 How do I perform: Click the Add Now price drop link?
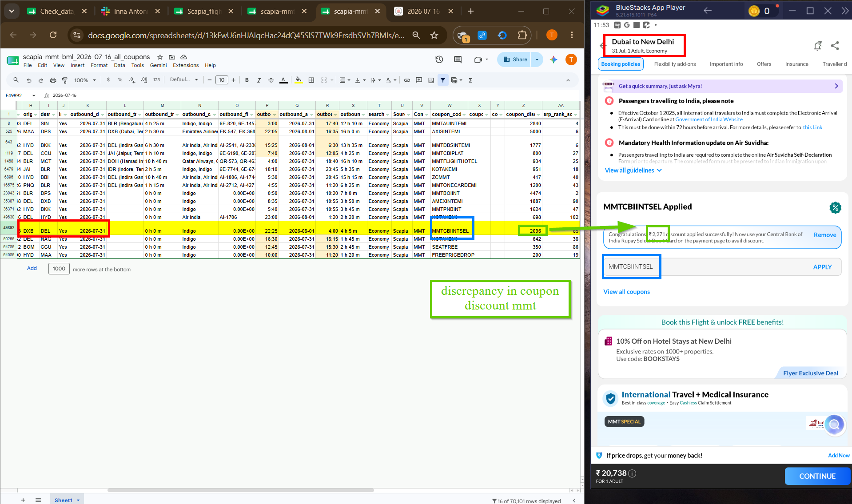point(839,456)
